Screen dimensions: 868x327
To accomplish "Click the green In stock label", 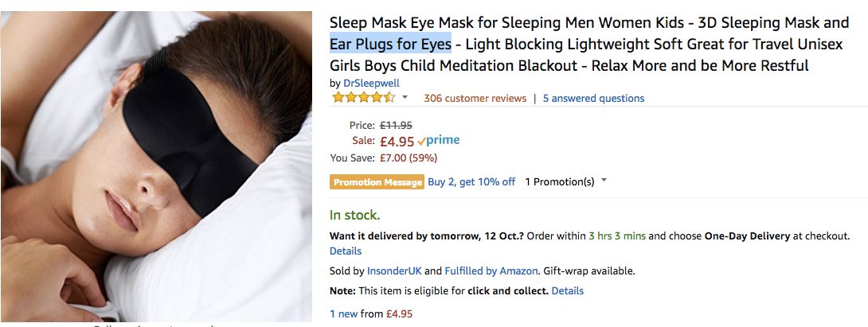I will pos(355,215).
